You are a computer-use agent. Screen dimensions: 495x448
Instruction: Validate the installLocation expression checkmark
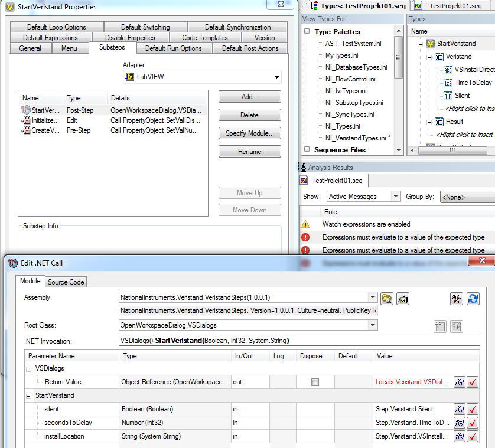[473, 436]
